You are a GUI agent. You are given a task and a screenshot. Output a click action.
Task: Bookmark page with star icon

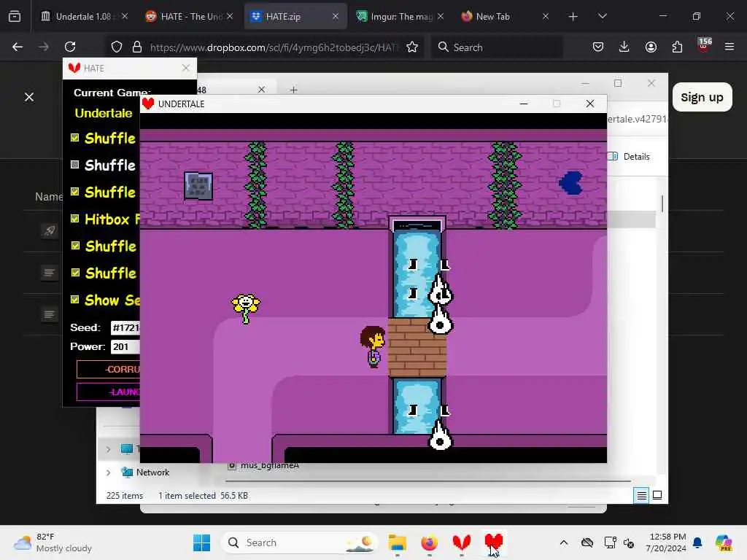tap(412, 47)
